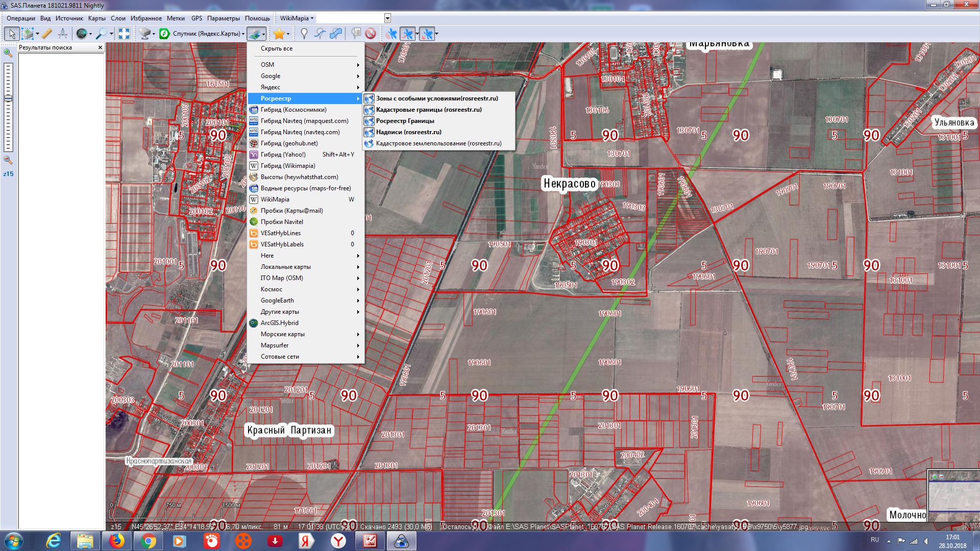Click the add placemark pin icon

click(304, 34)
